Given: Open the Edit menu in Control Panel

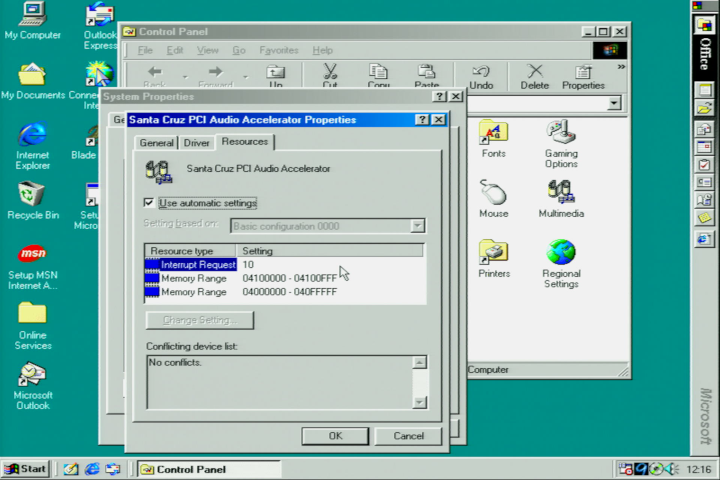Looking at the screenshot, I should pyautogui.click(x=174, y=50).
